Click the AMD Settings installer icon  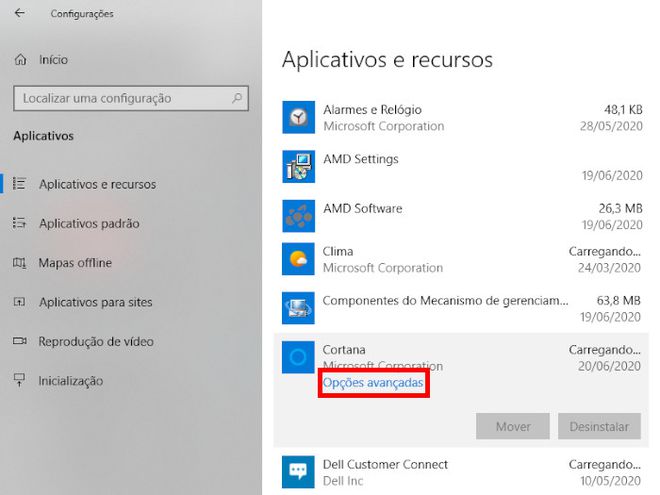tap(298, 167)
